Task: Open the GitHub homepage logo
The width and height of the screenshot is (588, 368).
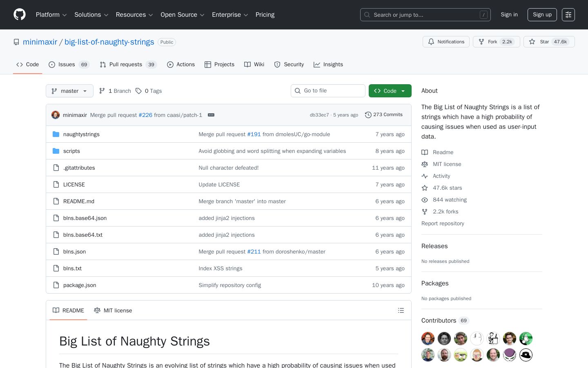Action: pos(20,15)
